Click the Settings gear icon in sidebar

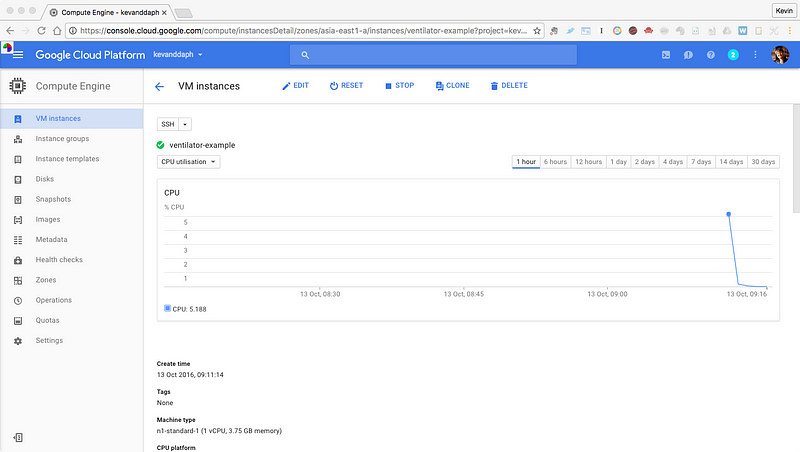[x=18, y=341]
